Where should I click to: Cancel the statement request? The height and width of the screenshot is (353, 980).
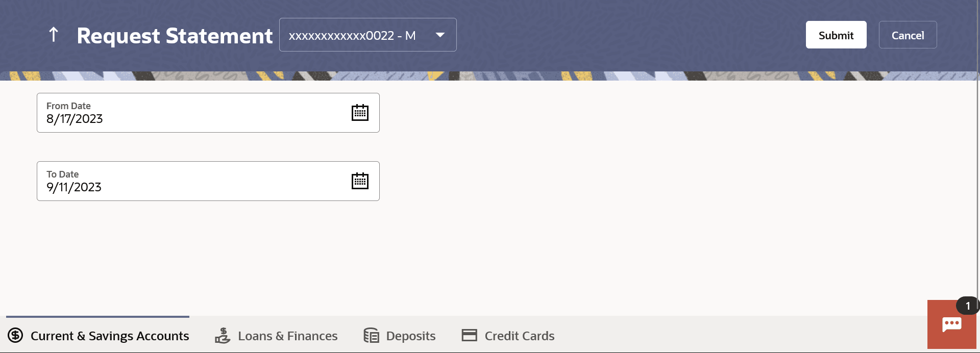coord(908,35)
